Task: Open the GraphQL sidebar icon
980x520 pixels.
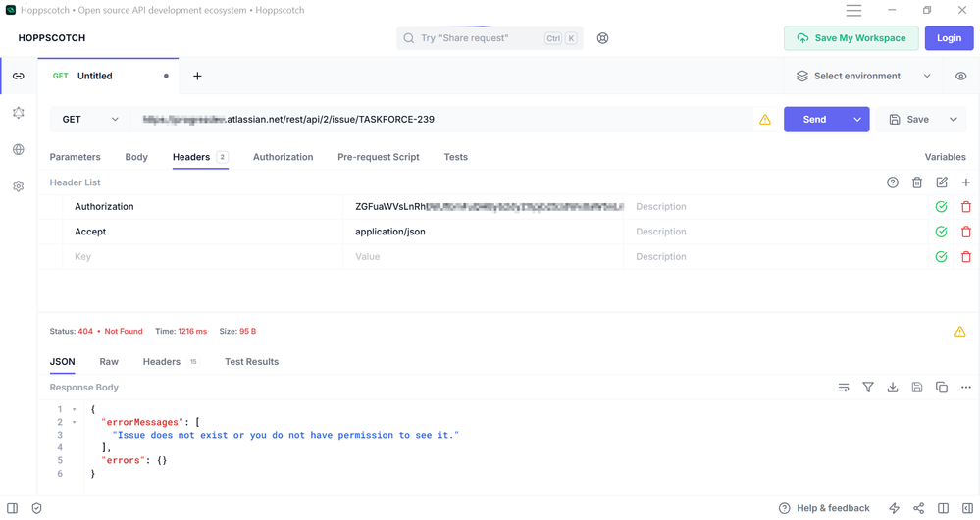Action: click(x=18, y=113)
